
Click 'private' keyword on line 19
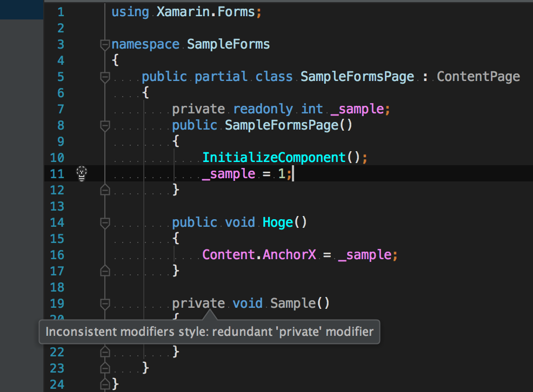pyautogui.click(x=198, y=303)
